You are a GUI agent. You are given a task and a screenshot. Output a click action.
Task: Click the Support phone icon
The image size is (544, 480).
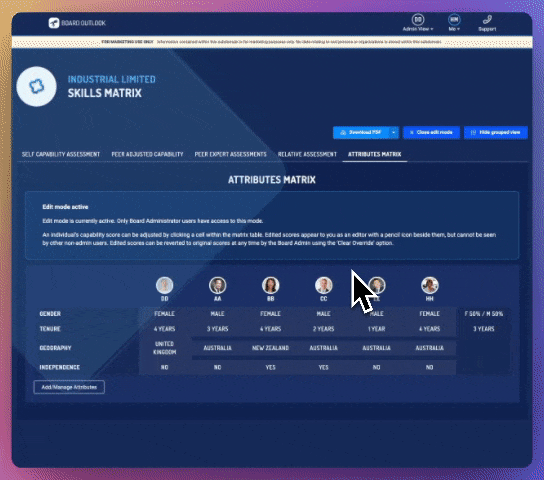pyautogui.click(x=487, y=19)
